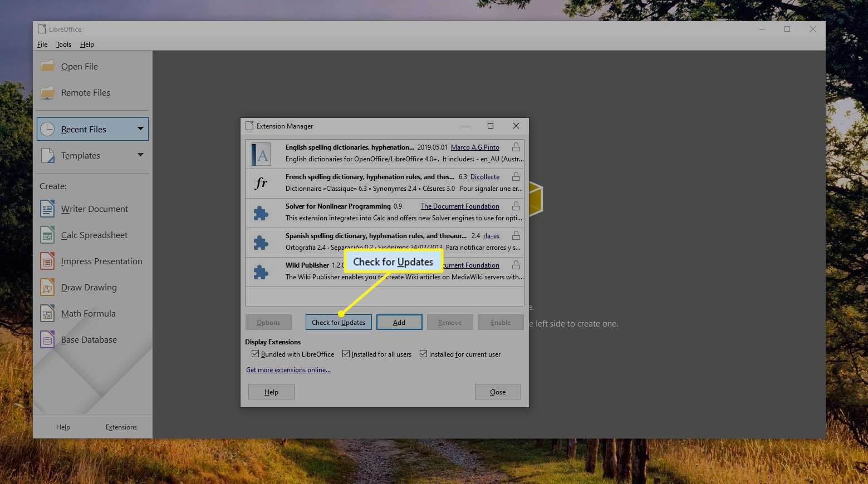This screenshot has height=484, width=868.
Task: Click the Open File folder icon
Action: (x=47, y=66)
